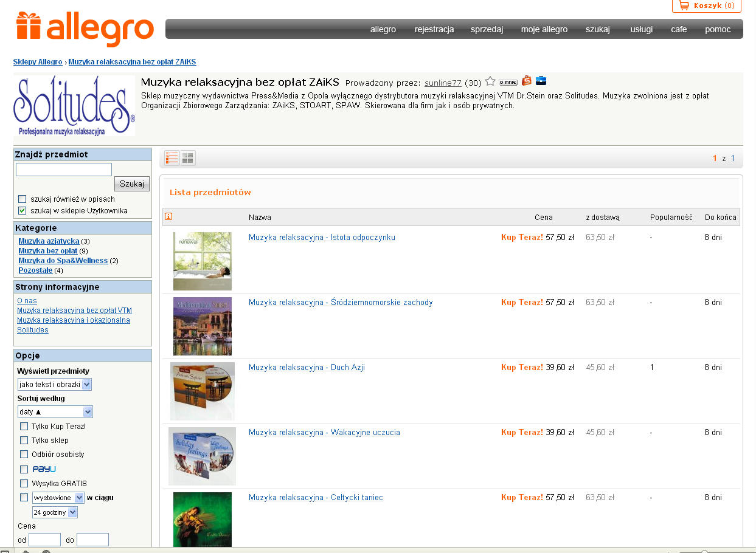Open 'Muzyka relaksacyjna bez opłat VTM' page
The image size is (756, 553).
[x=74, y=311]
